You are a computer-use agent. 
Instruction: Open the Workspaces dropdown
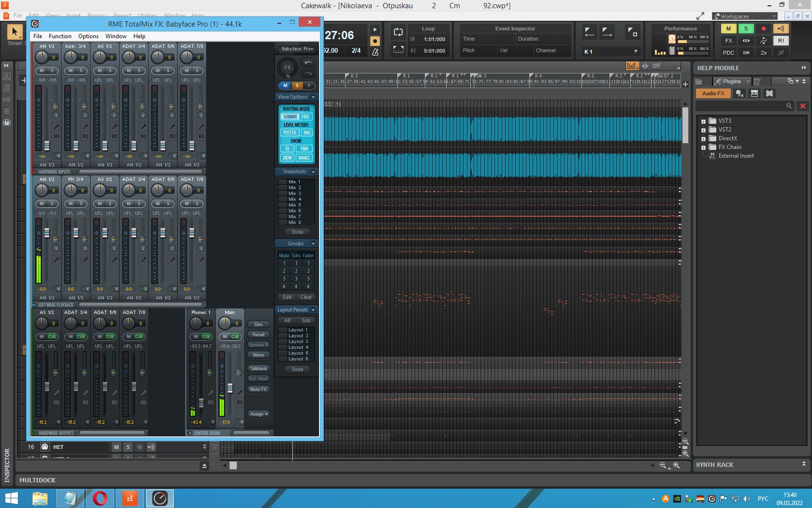(x=745, y=16)
